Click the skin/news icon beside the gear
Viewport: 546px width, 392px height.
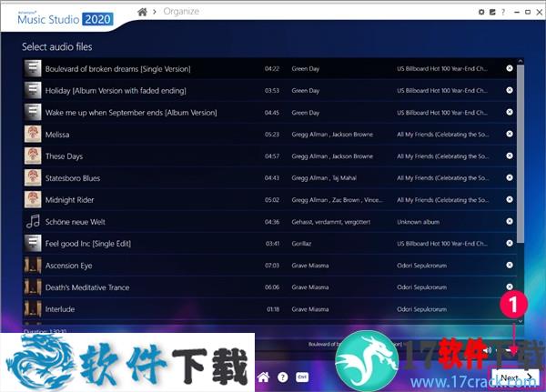(492, 12)
